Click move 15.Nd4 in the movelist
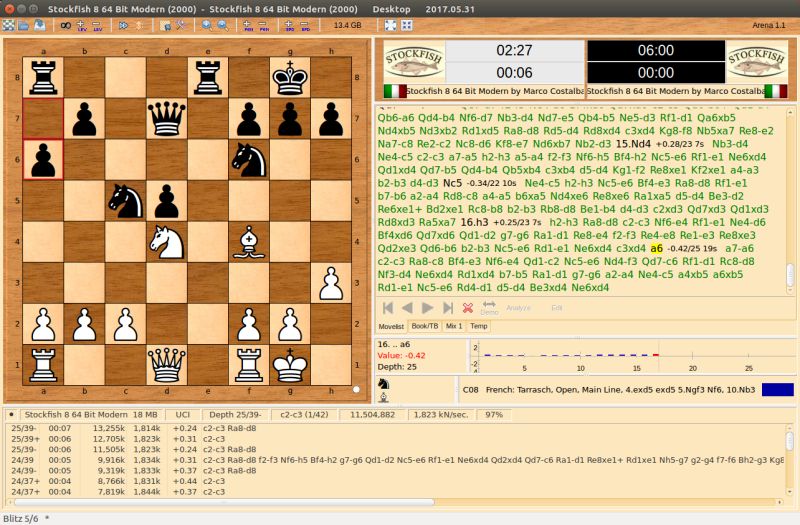The height and width of the screenshot is (525, 800). (x=633, y=144)
